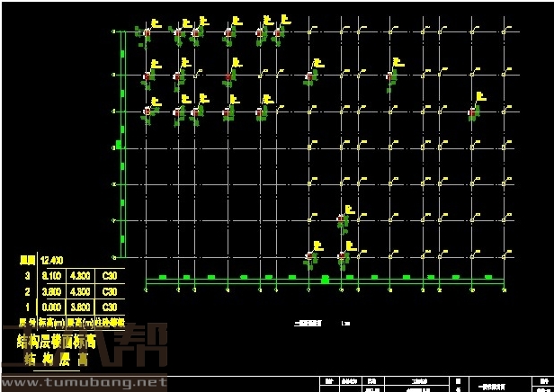The image size is (554, 392).
Task: Click the 12.400 roof elevation value
Action: pos(50,260)
